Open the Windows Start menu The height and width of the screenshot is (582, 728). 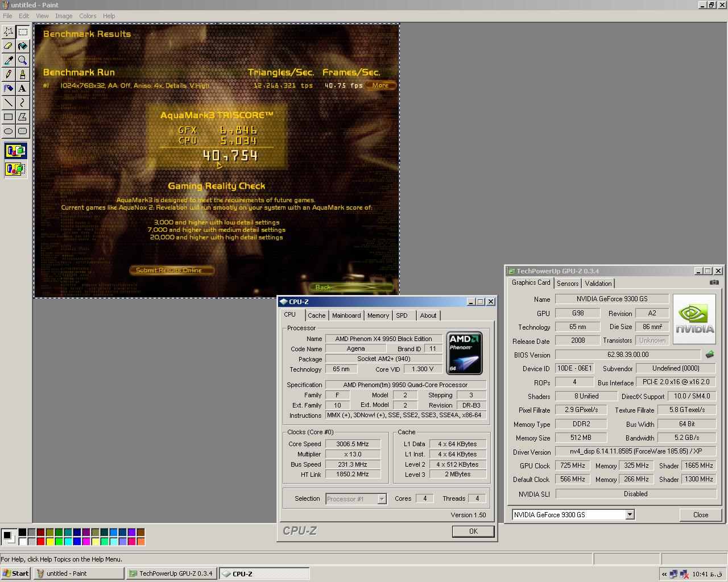click(16, 573)
